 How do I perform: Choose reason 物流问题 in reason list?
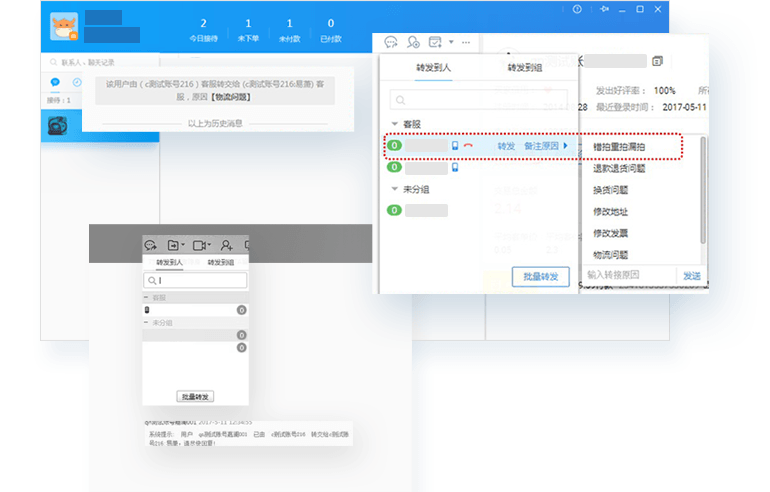tap(610, 255)
